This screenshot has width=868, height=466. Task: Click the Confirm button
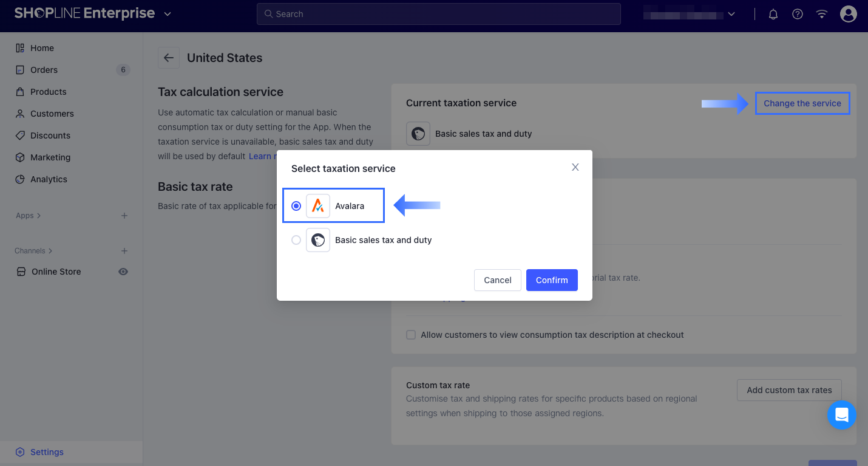pyautogui.click(x=552, y=280)
